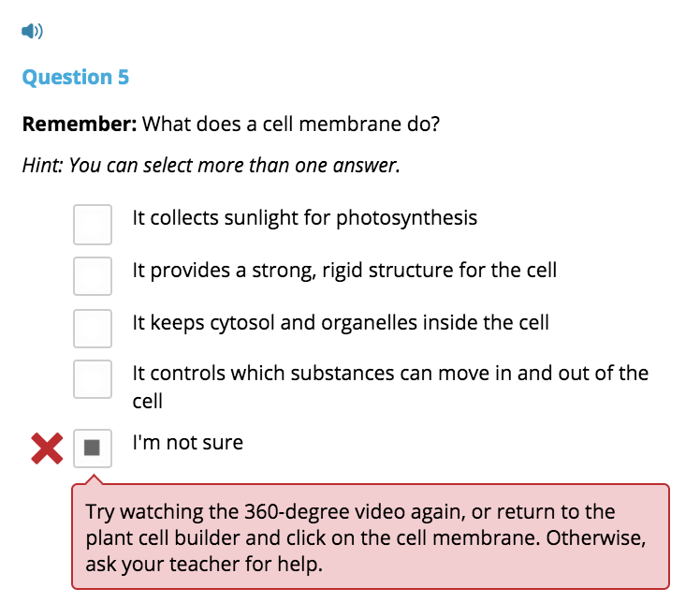
Task: Click the label 'It collects sunlight for photosynthesis'
Action: pyautogui.click(x=305, y=218)
